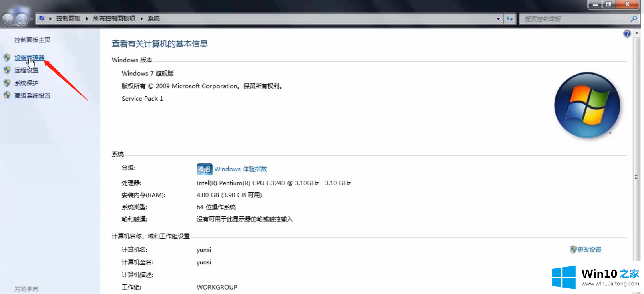
Task: Click the 4.8 experience index badge
Action: click(204, 169)
